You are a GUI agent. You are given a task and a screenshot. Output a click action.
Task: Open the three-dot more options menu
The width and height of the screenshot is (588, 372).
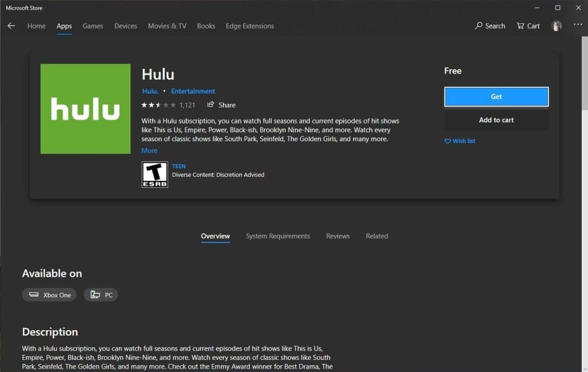578,25
